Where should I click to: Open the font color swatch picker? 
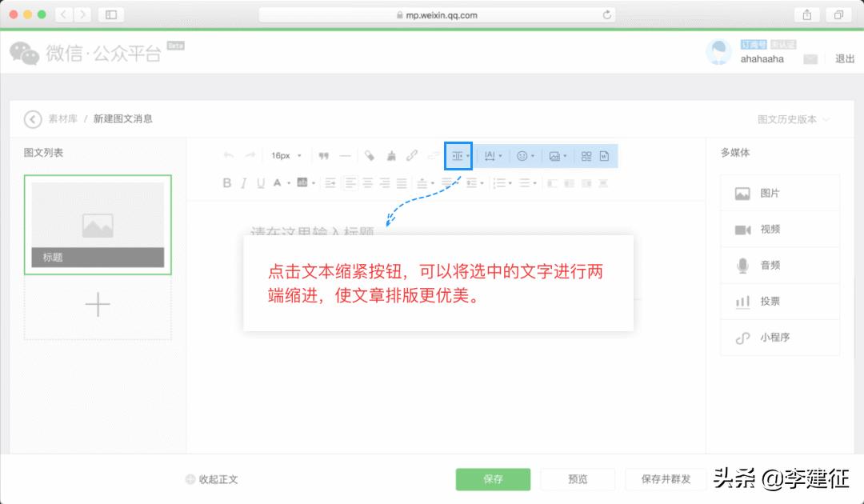pyautogui.click(x=279, y=182)
